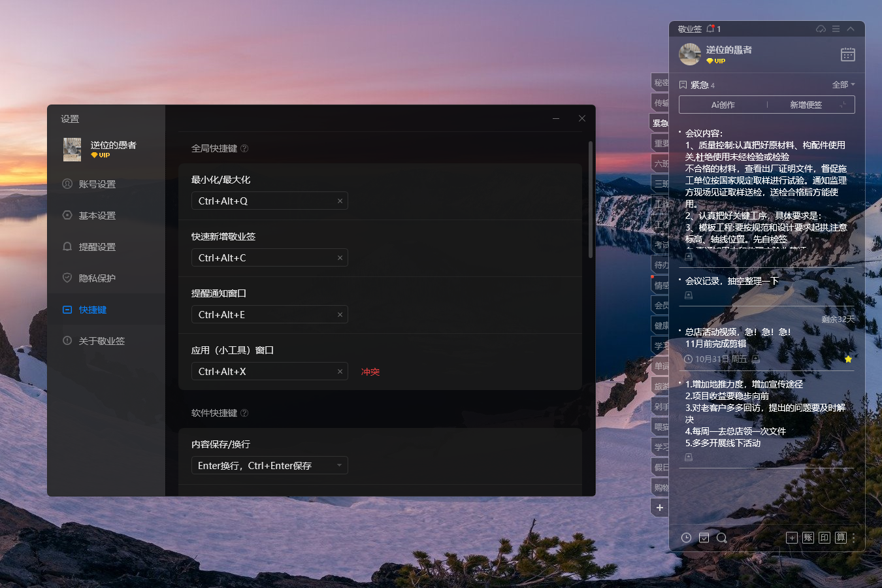This screenshot has height=588, width=882.
Task: Open the completed-tasks calendar check icon
Action: (704, 538)
